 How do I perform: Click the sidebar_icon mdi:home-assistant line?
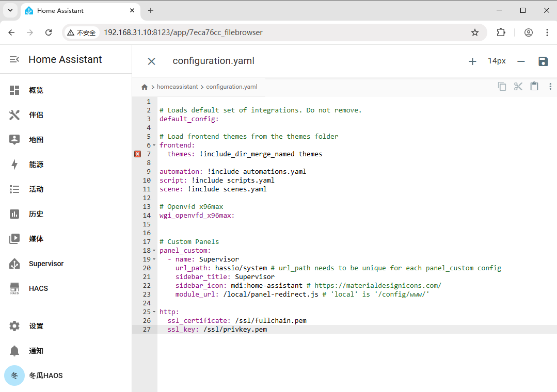(308, 285)
